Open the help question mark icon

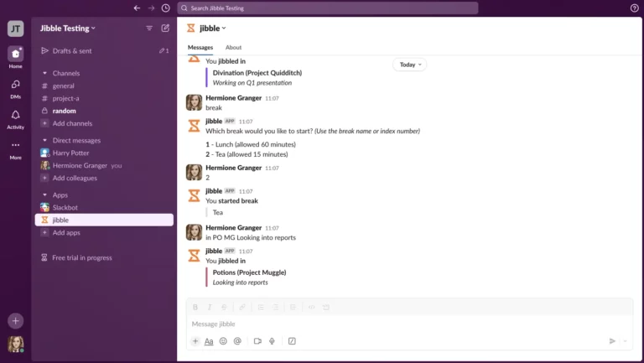[x=634, y=8]
